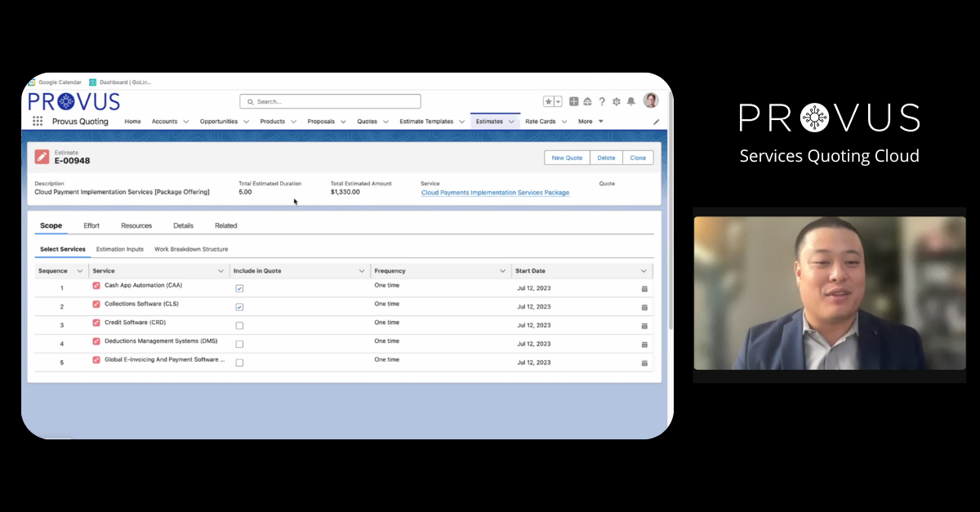This screenshot has height=512, width=980.
Task: Go to the Home nav tab
Action: click(x=132, y=122)
